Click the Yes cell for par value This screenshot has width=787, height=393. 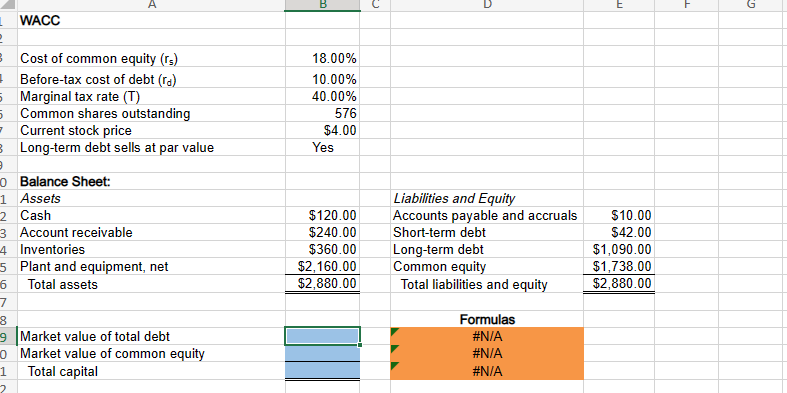tap(323, 148)
